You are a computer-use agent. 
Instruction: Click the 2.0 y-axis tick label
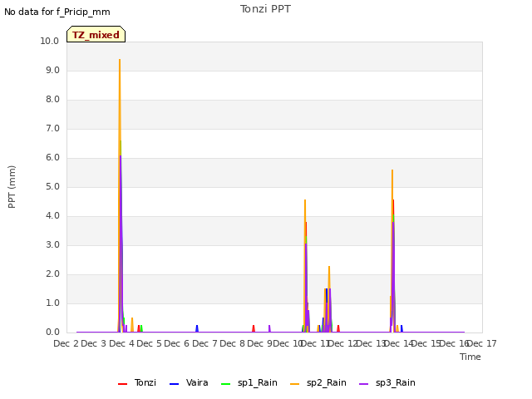click(x=52, y=274)
